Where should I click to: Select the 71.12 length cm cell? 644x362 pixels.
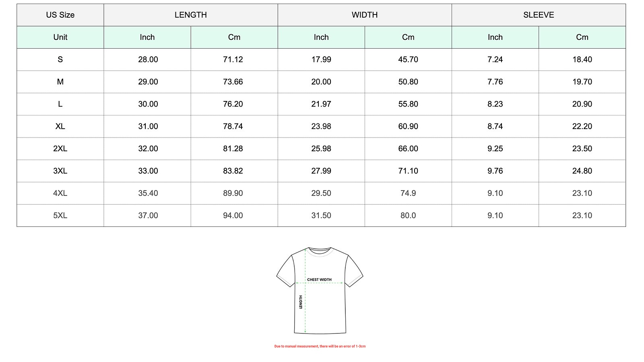[233, 60]
